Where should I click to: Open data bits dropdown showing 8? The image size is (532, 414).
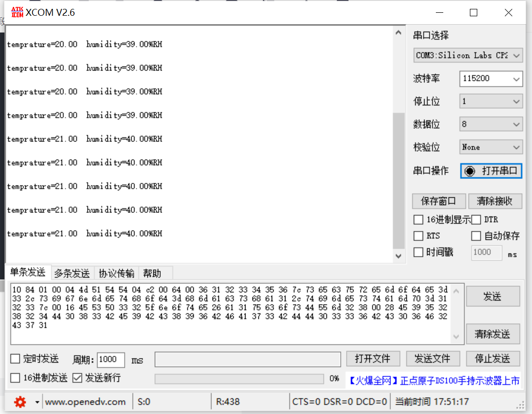(491, 124)
